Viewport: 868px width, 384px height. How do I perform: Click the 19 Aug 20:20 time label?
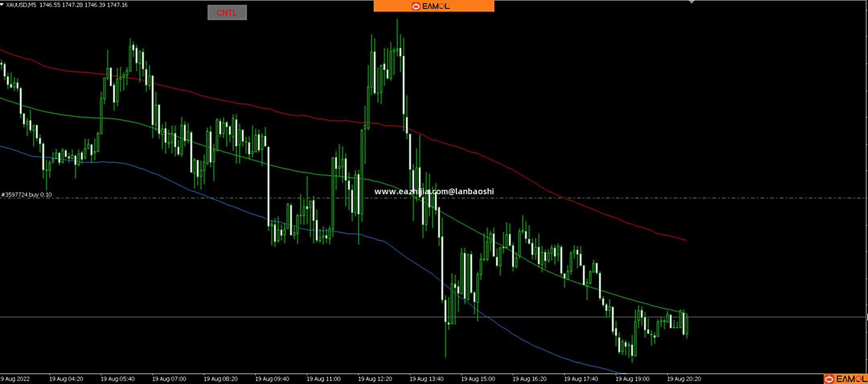684,379
